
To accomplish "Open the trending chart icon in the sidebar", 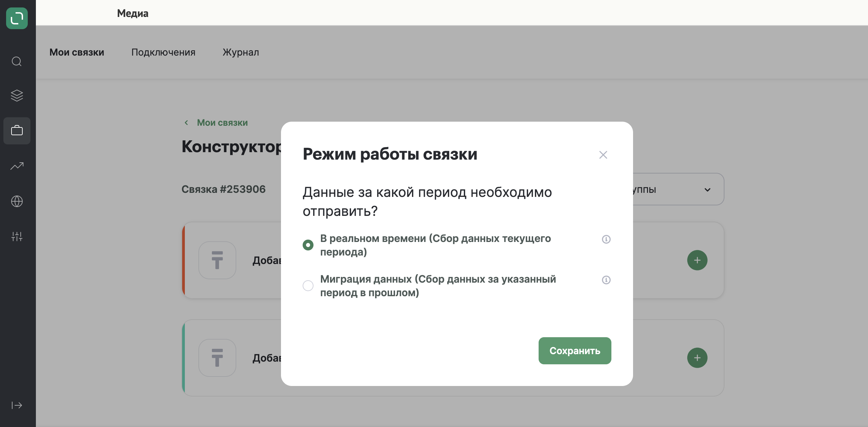I will 17,166.
